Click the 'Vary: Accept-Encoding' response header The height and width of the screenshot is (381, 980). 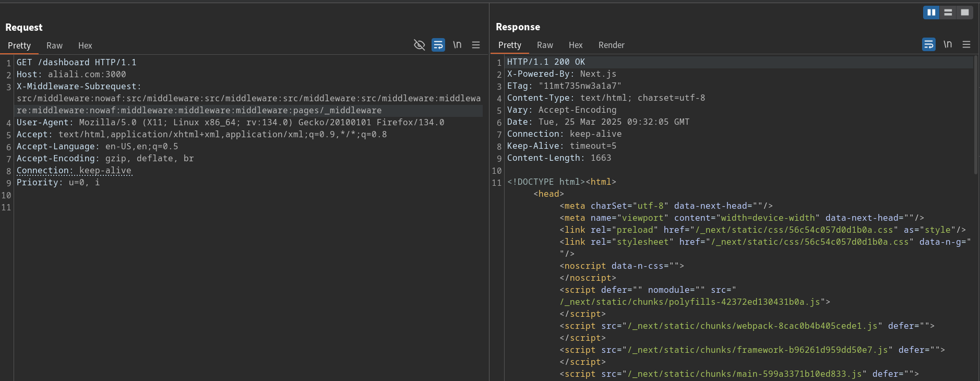click(x=562, y=110)
